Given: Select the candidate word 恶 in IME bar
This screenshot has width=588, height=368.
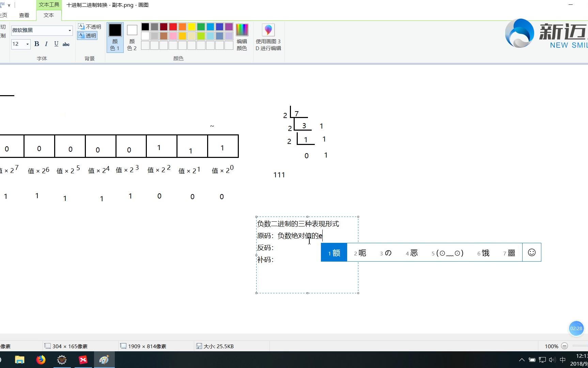Looking at the screenshot, I should pyautogui.click(x=414, y=253).
